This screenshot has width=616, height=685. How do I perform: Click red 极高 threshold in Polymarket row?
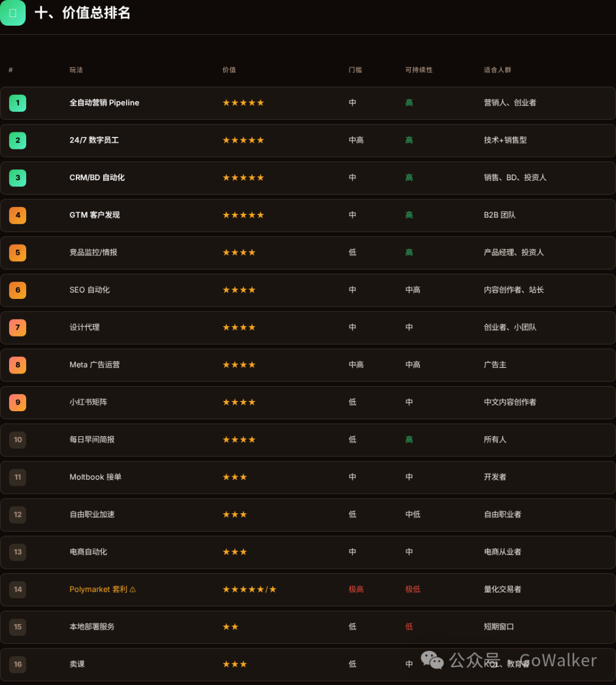pyautogui.click(x=356, y=589)
